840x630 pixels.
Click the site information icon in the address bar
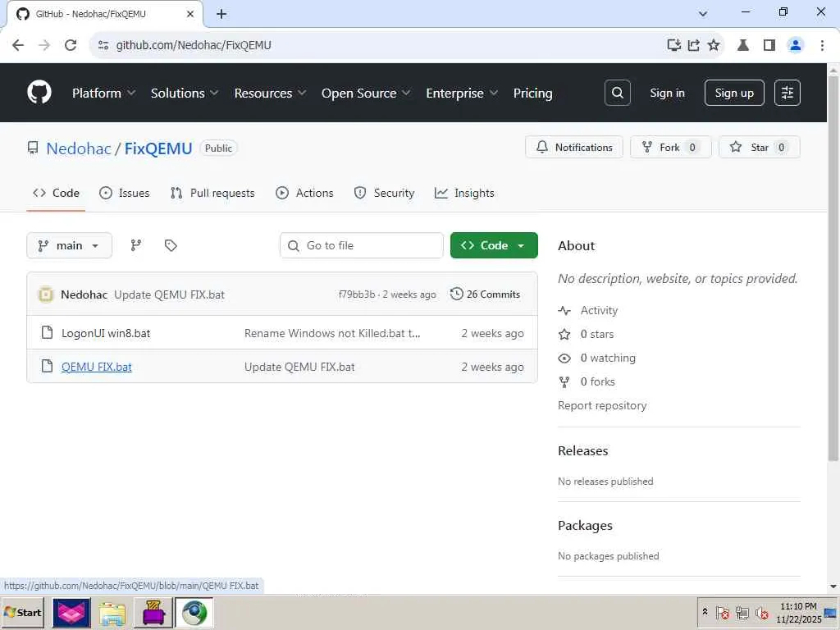pyautogui.click(x=103, y=45)
